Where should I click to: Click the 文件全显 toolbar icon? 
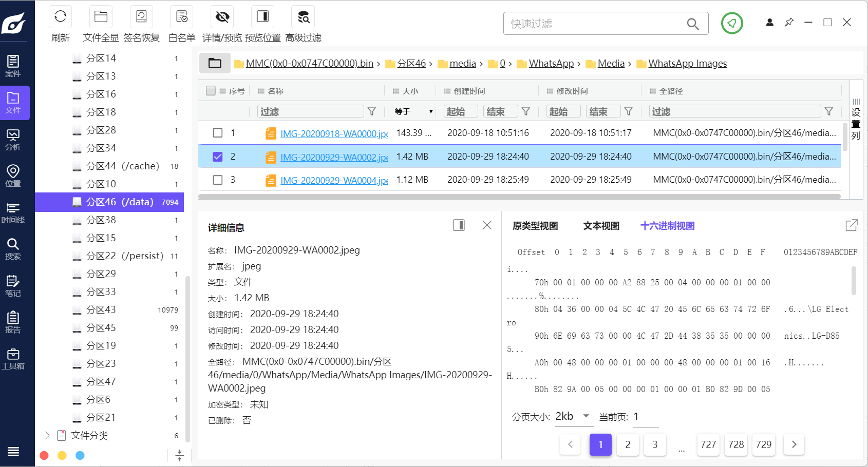coord(101,17)
